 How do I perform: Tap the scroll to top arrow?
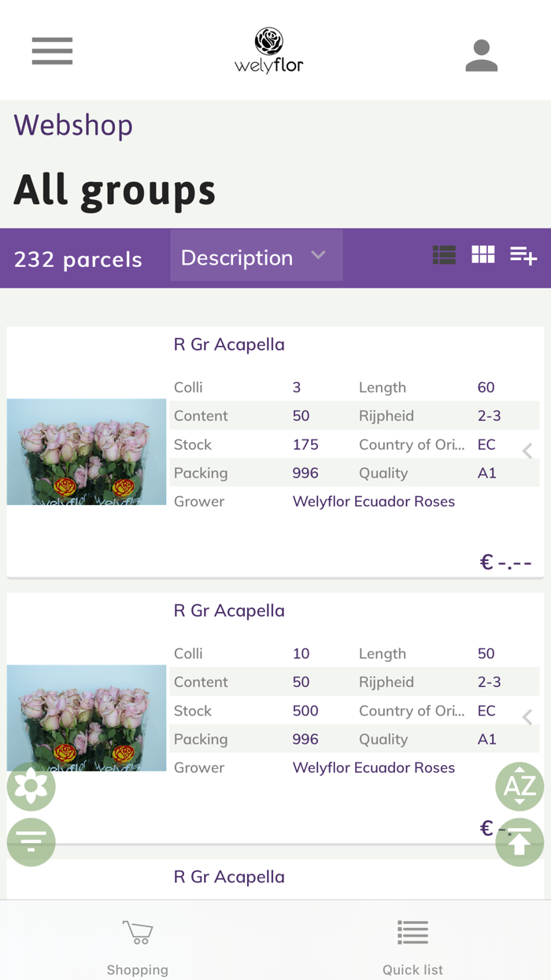(x=520, y=841)
